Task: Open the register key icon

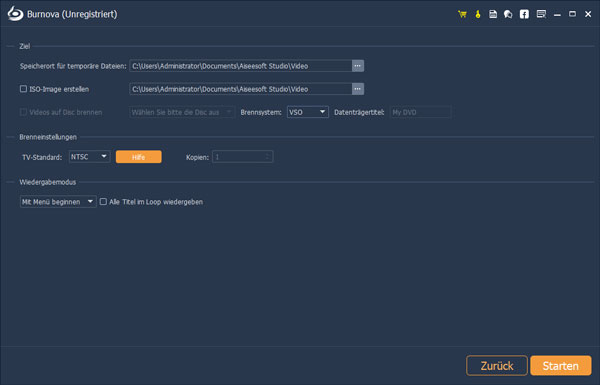Action: point(478,15)
